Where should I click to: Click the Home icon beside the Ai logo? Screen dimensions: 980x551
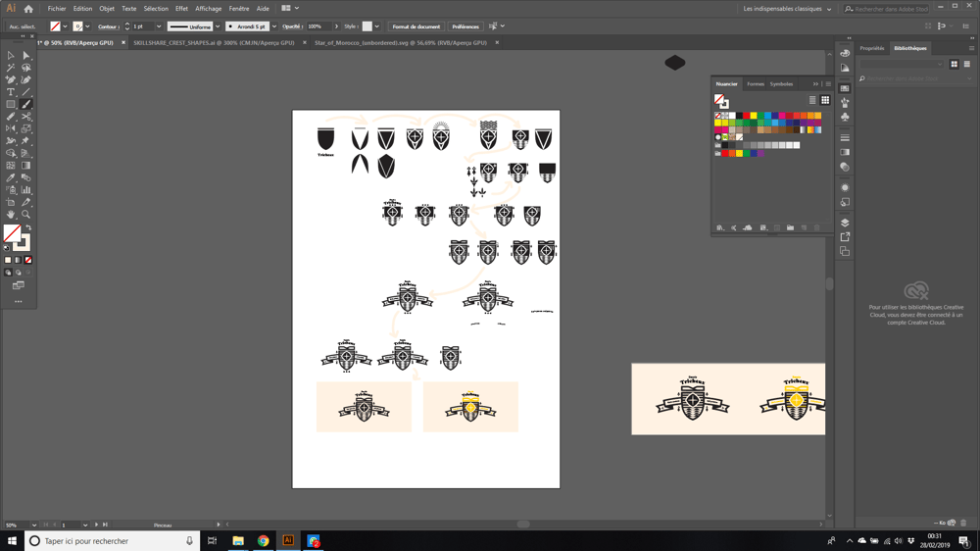tap(28, 9)
